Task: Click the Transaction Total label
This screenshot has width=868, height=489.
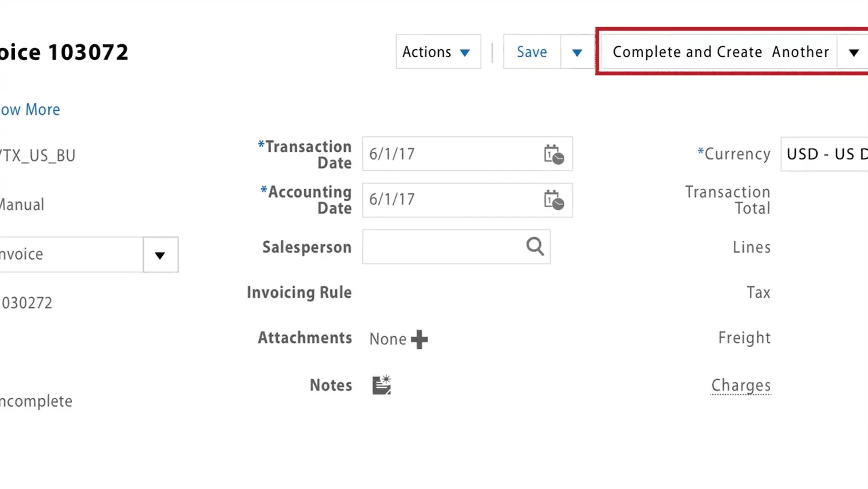Action: tap(728, 200)
